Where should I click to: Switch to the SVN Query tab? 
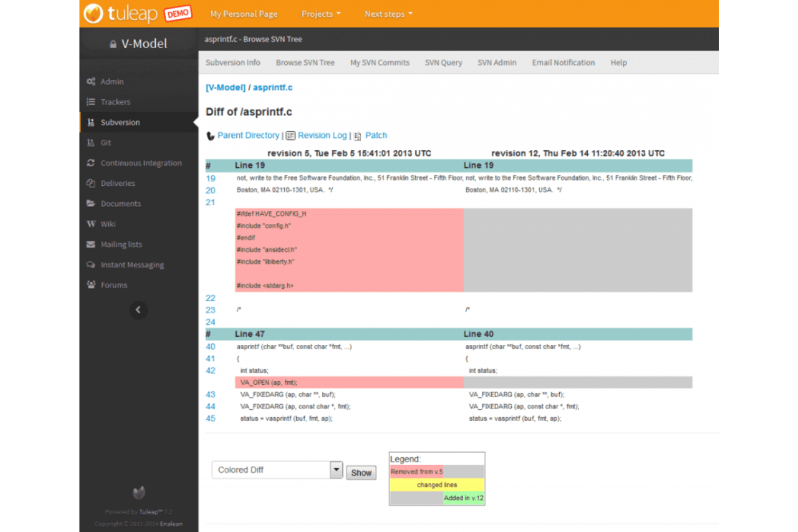coord(443,63)
